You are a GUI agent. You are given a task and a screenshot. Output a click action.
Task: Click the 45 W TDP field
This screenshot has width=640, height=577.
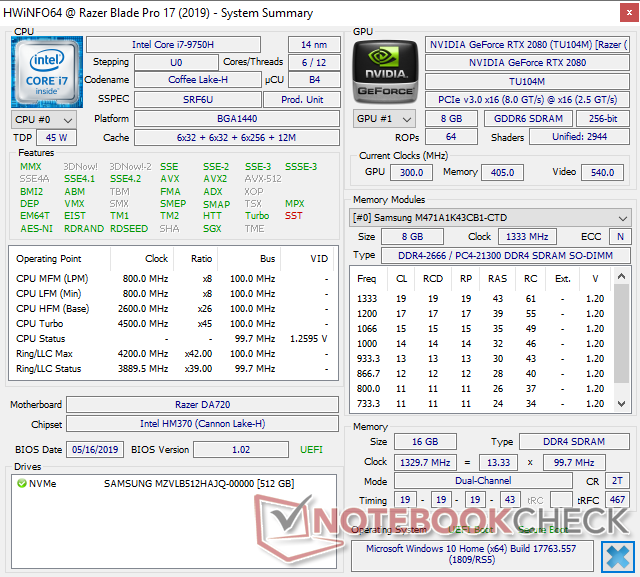click(x=56, y=138)
